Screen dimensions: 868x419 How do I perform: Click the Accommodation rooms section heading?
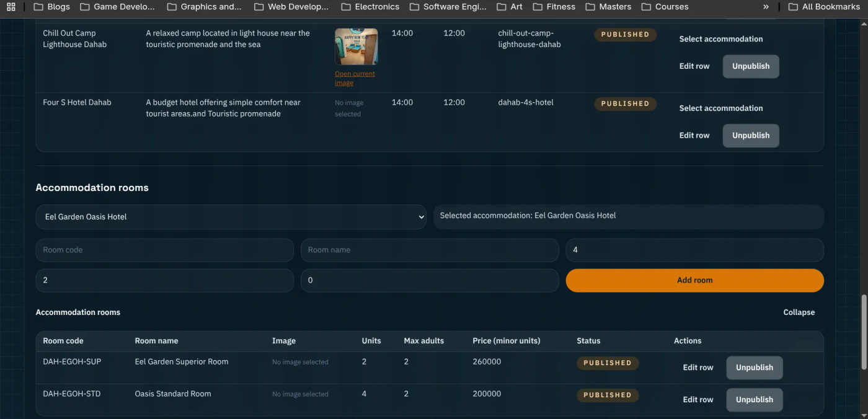92,188
